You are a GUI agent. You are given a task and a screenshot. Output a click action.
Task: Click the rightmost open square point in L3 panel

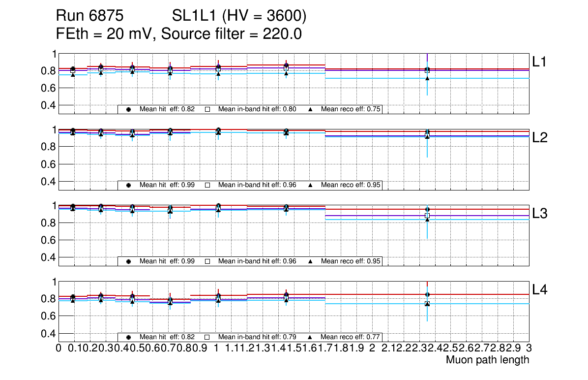[x=427, y=216]
